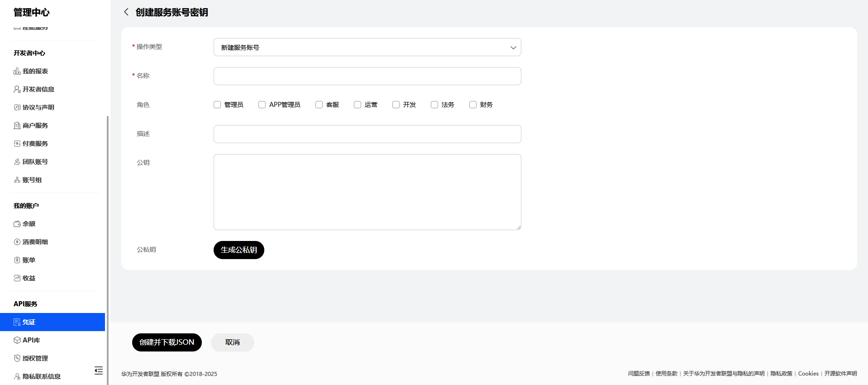Click the 开发者信息 person icon
The height and width of the screenshot is (385, 868).
click(x=17, y=89)
